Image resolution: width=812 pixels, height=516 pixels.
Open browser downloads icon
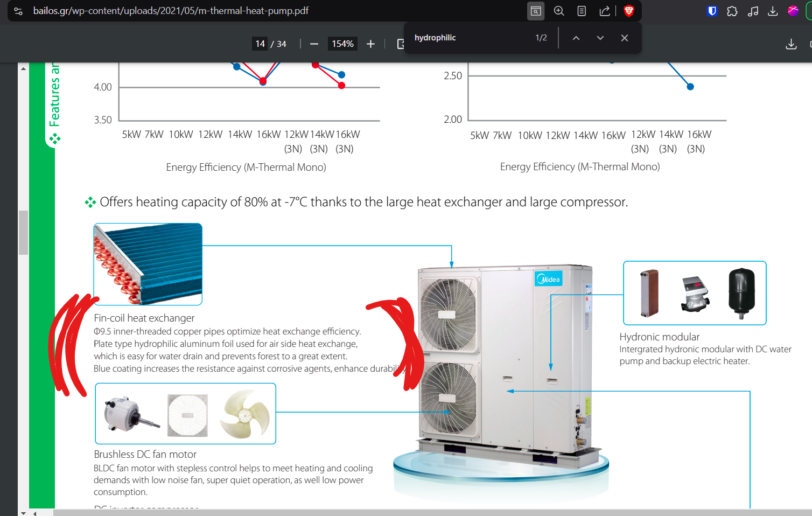pos(773,11)
